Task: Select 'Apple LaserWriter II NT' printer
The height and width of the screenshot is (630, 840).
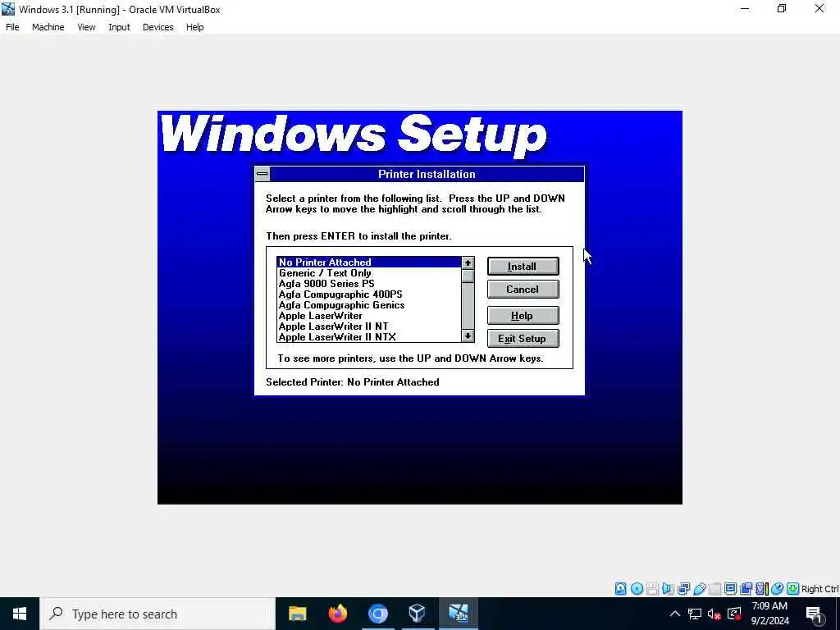Action: point(368,326)
